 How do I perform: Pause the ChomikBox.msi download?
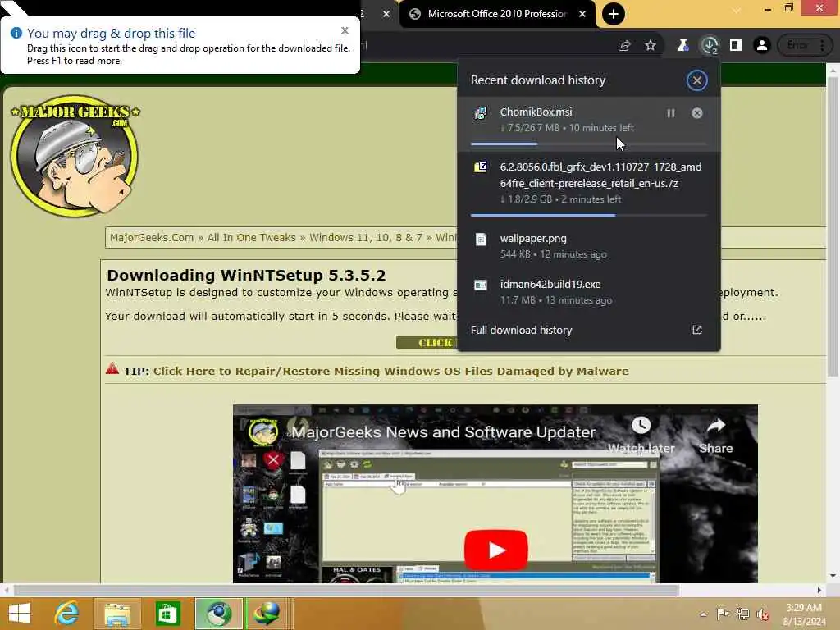tap(671, 113)
